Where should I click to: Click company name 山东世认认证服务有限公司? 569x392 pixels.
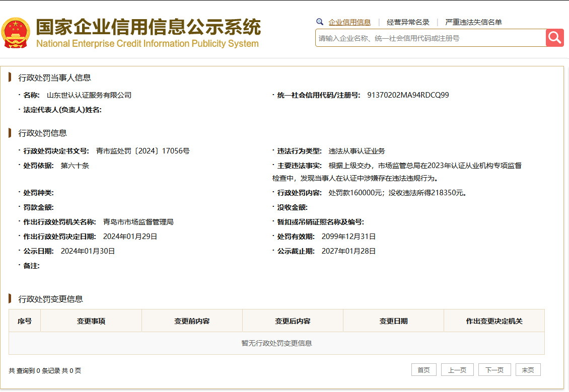pos(89,96)
